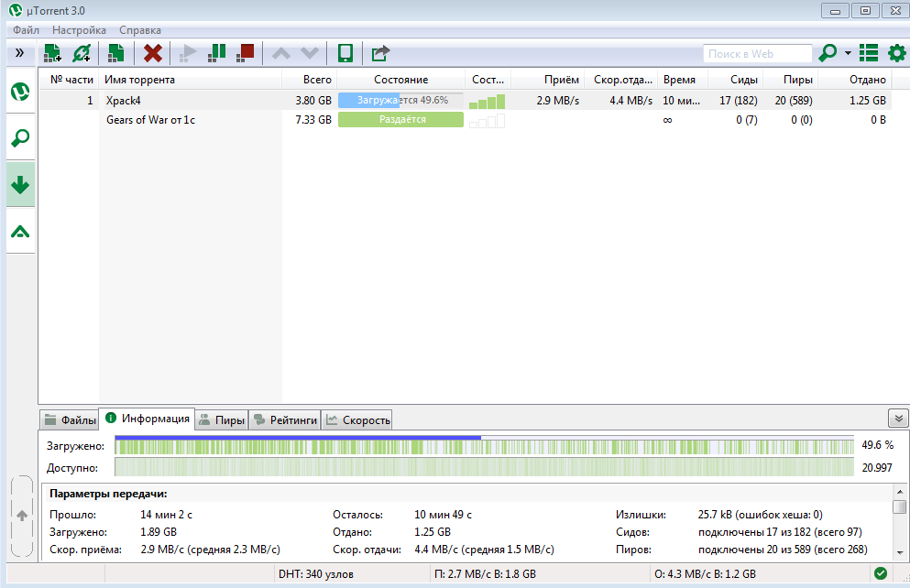
Task: Switch to the Рейтинги tab
Action: pyautogui.click(x=285, y=419)
